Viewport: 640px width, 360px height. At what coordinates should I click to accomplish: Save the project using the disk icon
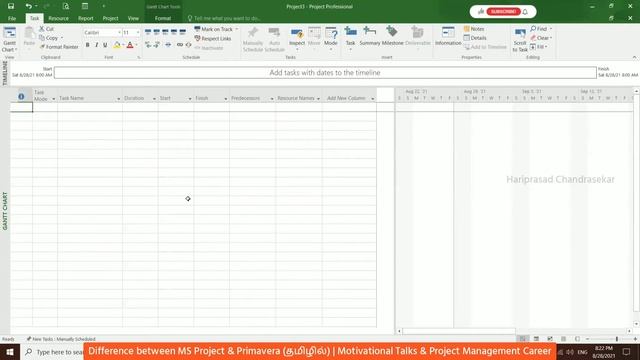[11, 6]
